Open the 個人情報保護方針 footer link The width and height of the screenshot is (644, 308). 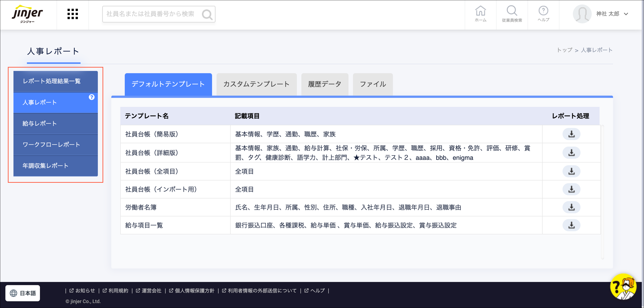[192, 290]
